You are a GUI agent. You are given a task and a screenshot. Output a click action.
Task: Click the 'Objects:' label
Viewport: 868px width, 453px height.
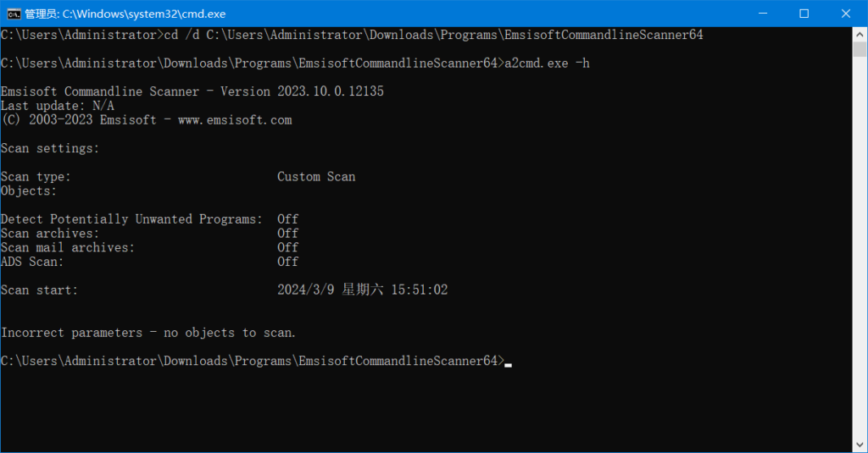coord(29,191)
